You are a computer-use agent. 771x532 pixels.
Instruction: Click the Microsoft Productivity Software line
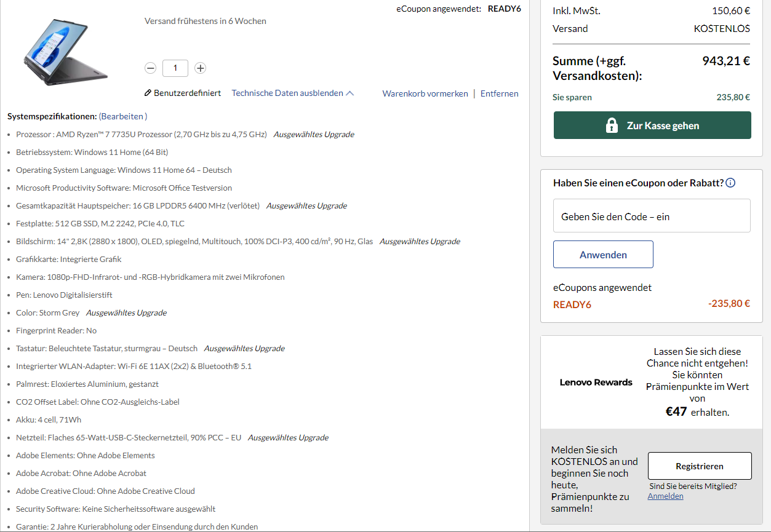coord(124,188)
